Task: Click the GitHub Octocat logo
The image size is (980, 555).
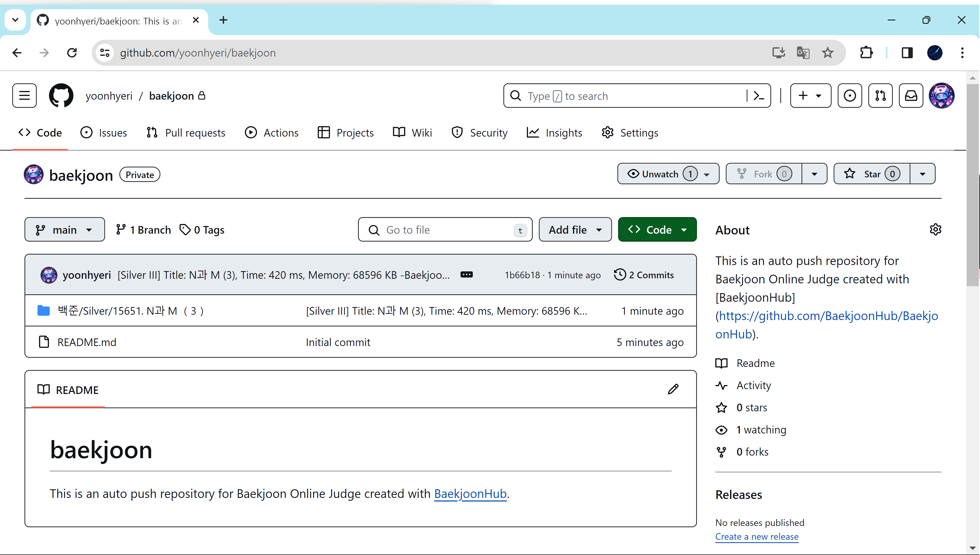Action: click(61, 96)
